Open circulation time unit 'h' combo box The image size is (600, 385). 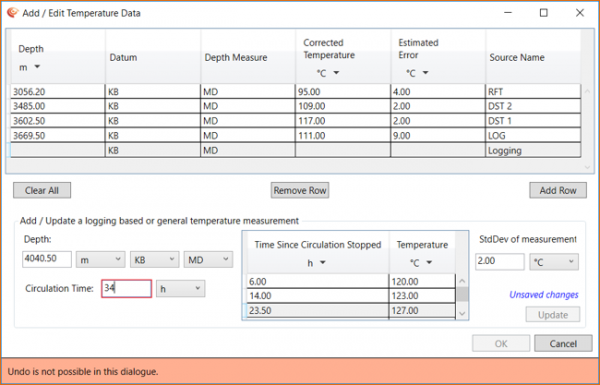point(180,289)
